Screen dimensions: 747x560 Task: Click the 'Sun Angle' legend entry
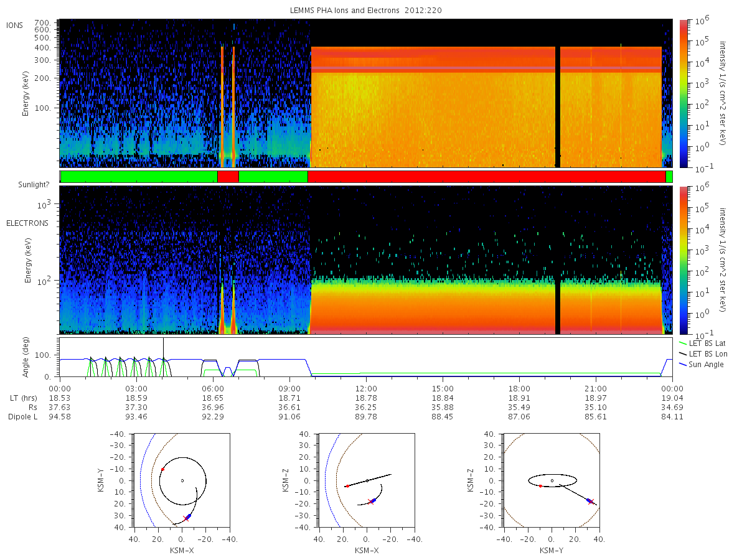pos(702,364)
